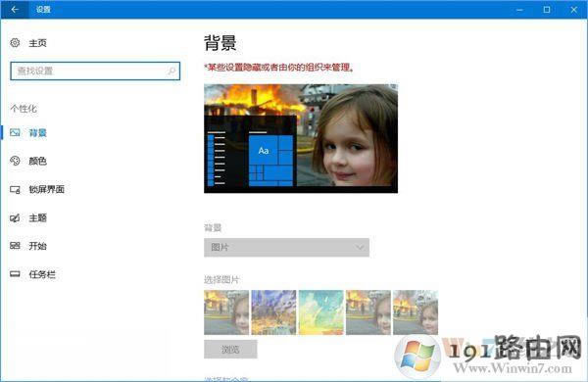Screen dimensions: 588x382
Task: Select the 背景 picture icon in sidebar
Action: [15, 132]
